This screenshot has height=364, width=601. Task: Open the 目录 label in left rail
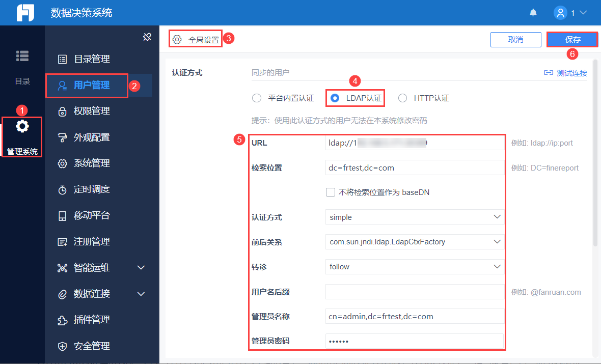[x=22, y=81]
